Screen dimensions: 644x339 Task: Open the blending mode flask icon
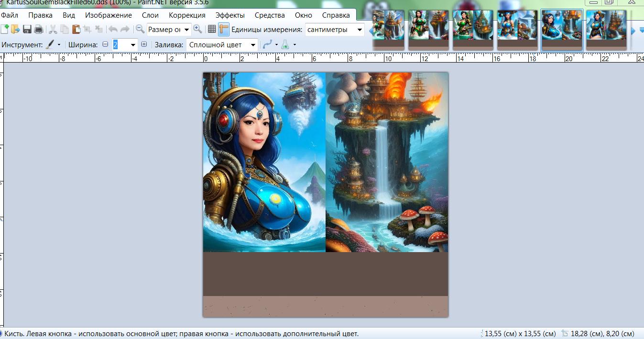tap(285, 45)
